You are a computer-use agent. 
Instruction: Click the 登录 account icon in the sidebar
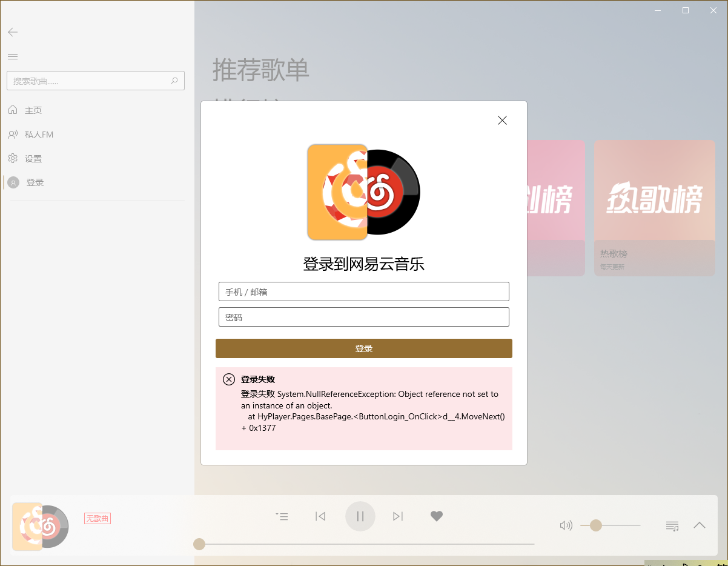[x=33, y=182]
